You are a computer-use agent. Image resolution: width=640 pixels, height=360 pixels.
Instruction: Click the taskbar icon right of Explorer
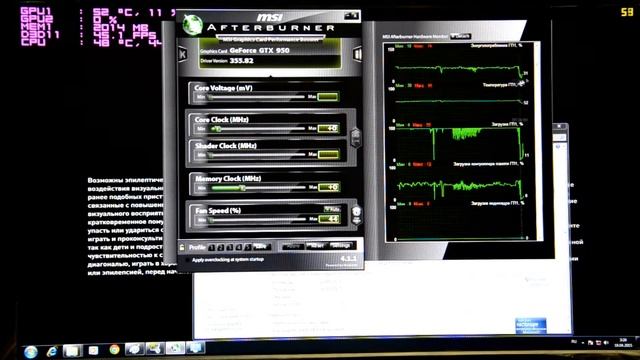pyautogui.click(x=93, y=350)
